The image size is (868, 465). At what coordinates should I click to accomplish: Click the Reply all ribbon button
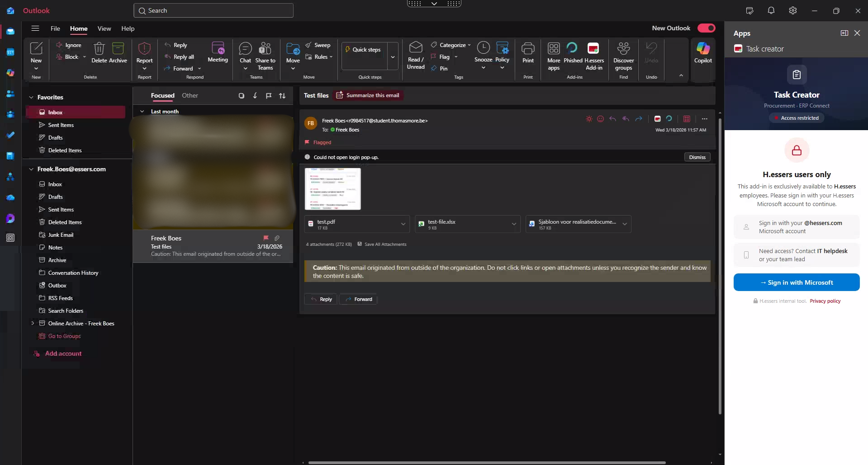[180, 57]
